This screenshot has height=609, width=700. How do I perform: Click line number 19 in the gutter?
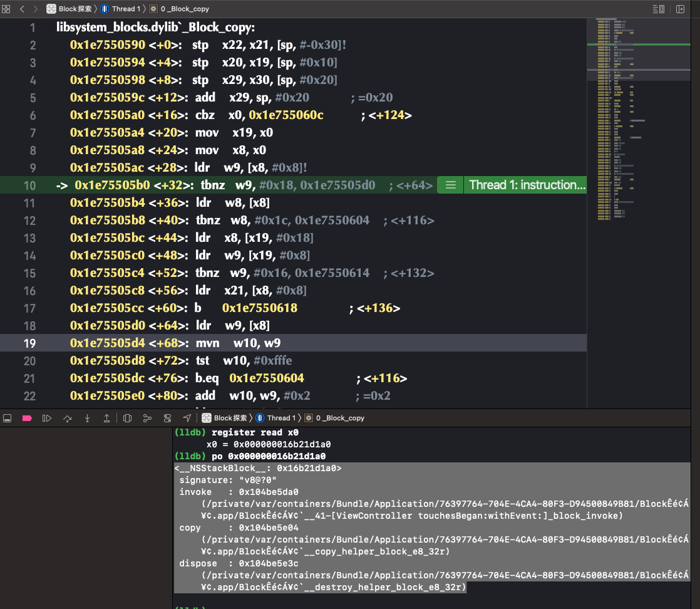coord(29,343)
